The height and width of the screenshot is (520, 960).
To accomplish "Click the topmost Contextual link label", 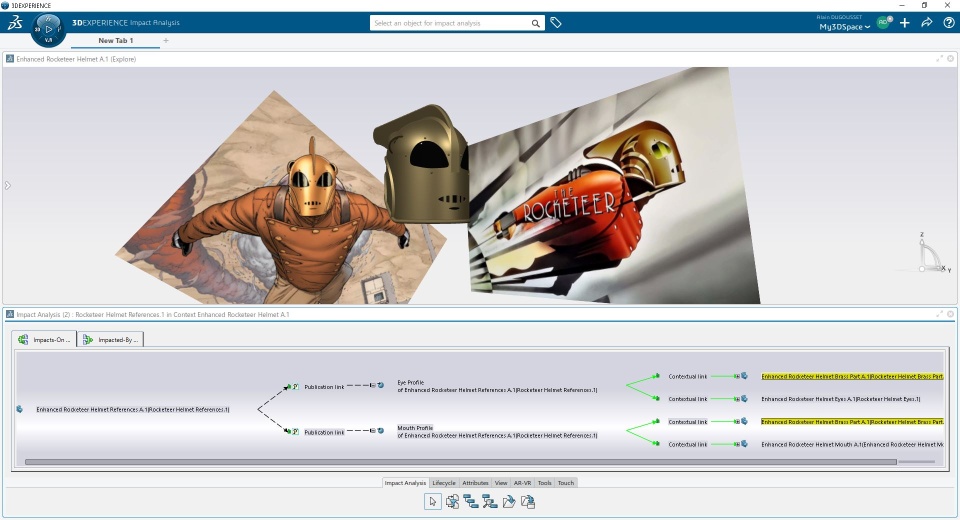I will 688,376.
